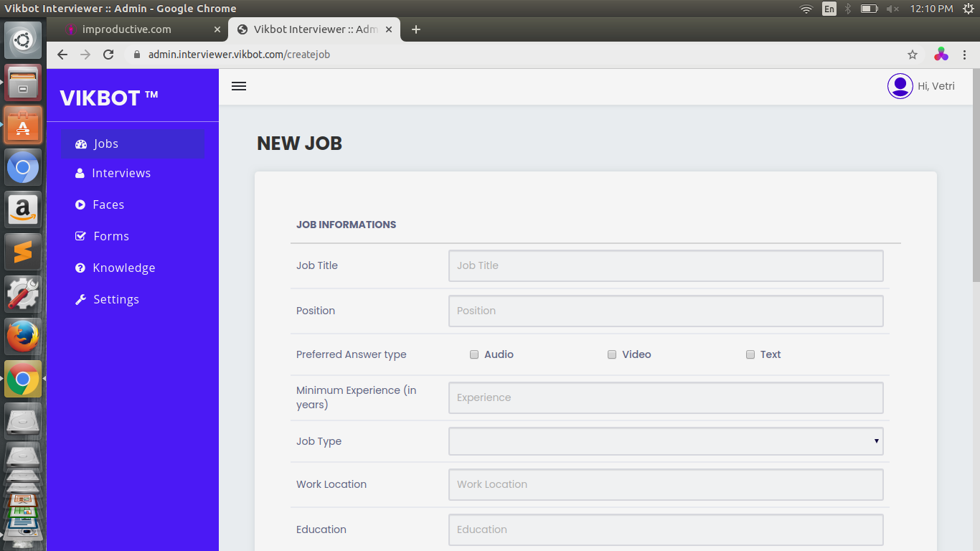
Task: Open Wi-Fi network indicator in top bar
Action: [806, 9]
